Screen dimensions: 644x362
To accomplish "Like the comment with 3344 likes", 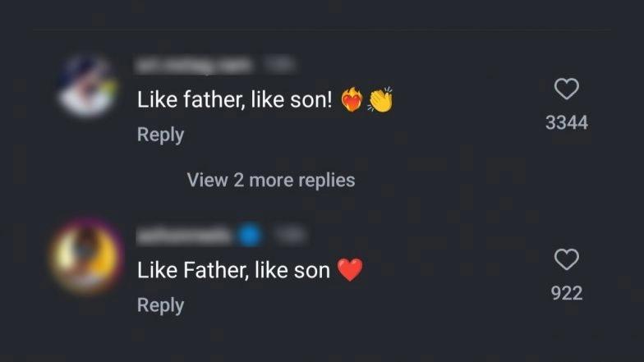I will point(567,89).
